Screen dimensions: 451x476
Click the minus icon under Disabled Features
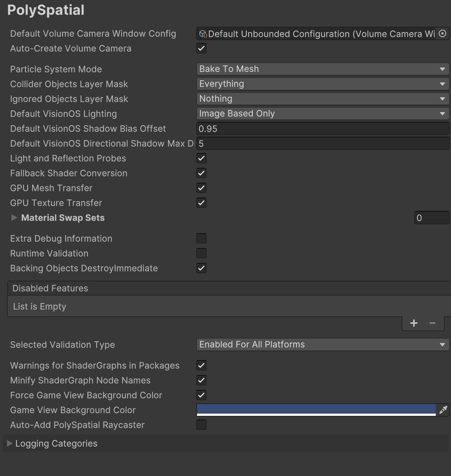(x=432, y=323)
